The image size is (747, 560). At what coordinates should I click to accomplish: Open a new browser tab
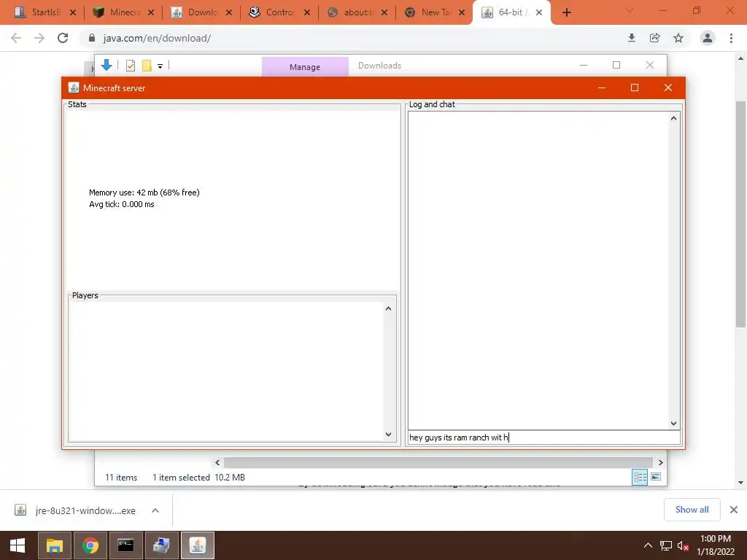(566, 13)
